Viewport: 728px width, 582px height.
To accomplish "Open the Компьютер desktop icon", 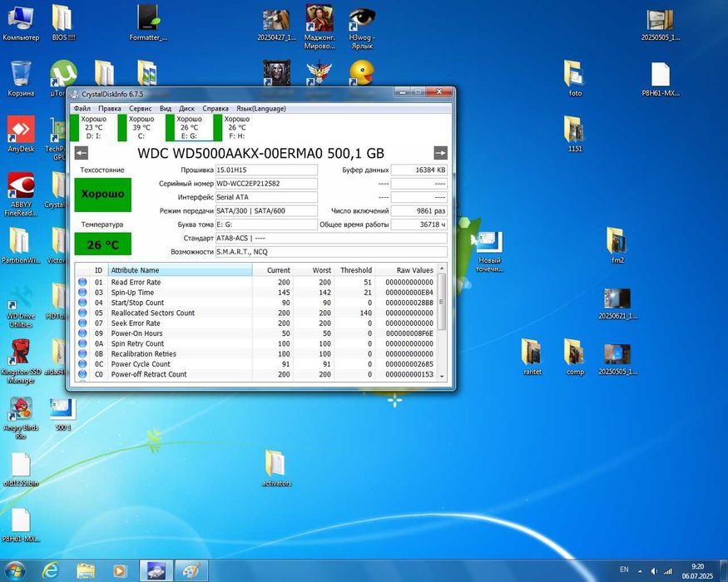I will (21, 23).
